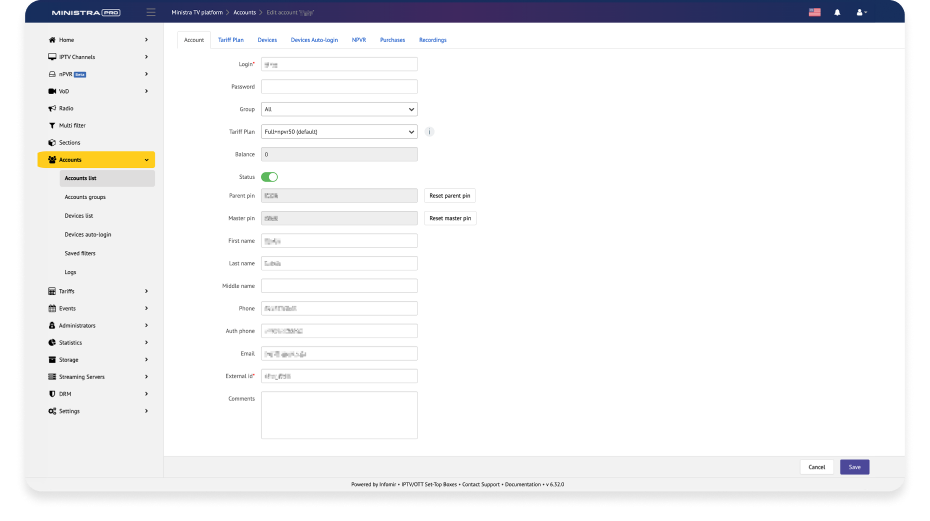
Task: Open Devices auto-login in sidebar
Action: (88, 234)
